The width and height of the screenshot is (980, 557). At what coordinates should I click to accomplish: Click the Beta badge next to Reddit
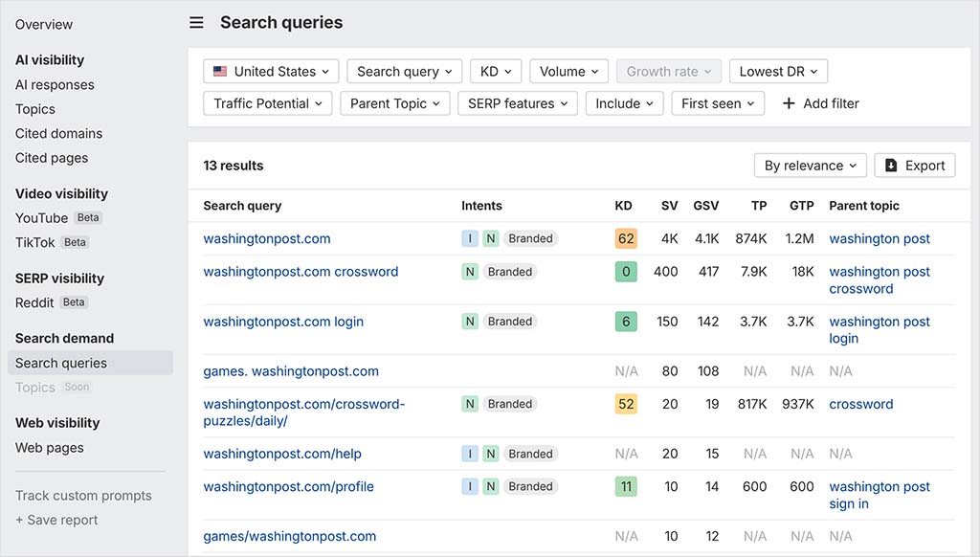click(x=77, y=301)
